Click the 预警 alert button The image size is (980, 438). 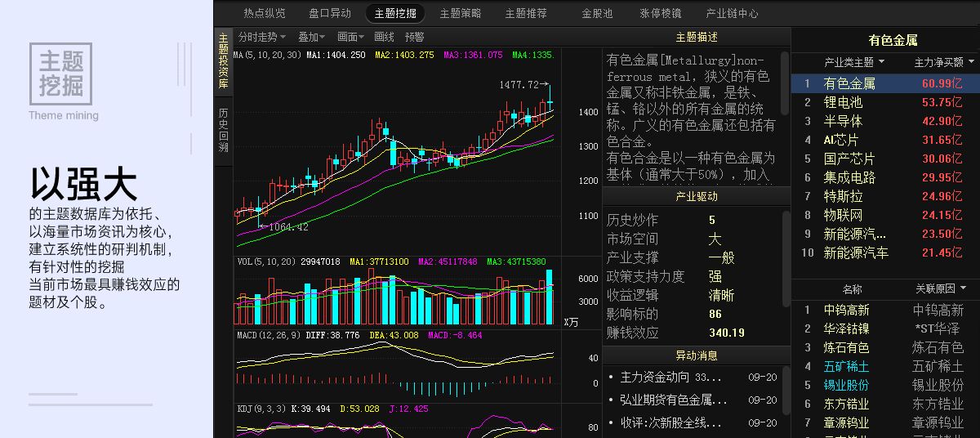(414, 37)
